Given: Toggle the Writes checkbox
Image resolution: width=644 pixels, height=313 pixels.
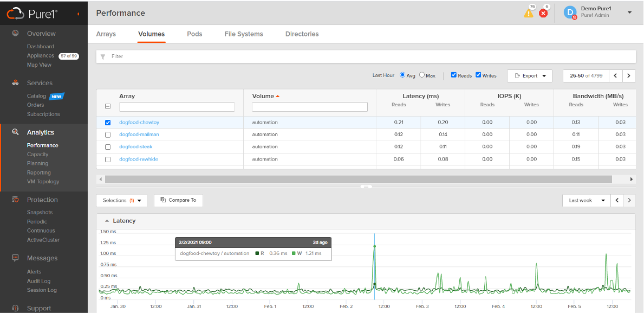Looking at the screenshot, I should tap(478, 75).
